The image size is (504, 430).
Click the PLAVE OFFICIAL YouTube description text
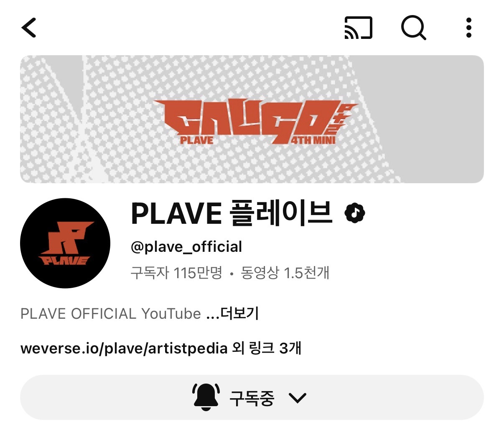pyautogui.click(x=111, y=313)
